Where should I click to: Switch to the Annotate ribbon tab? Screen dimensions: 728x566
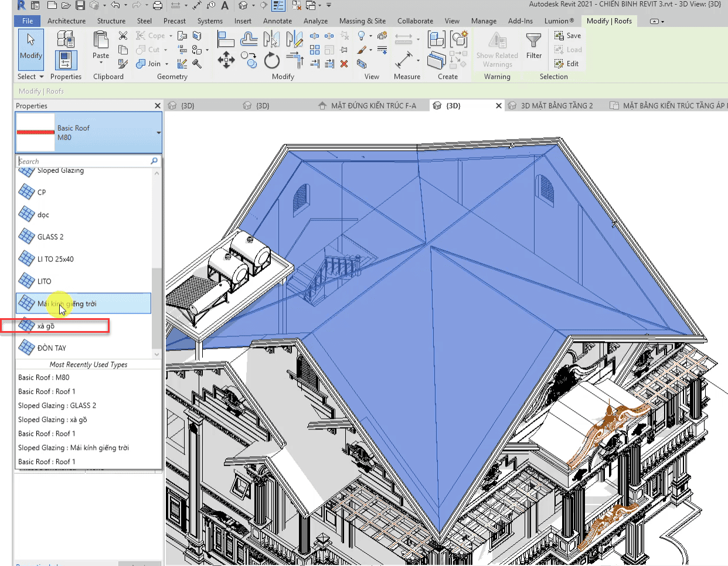pyautogui.click(x=277, y=21)
